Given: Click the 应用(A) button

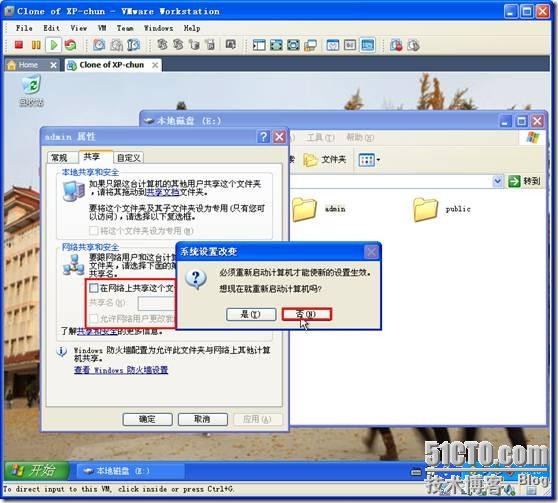Looking at the screenshot, I should pos(258,419).
